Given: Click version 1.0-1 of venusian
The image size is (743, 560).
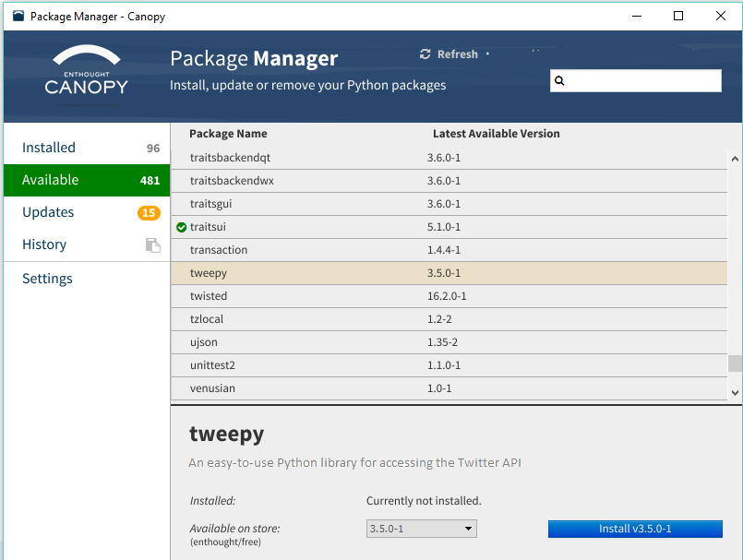Looking at the screenshot, I should coord(439,388).
